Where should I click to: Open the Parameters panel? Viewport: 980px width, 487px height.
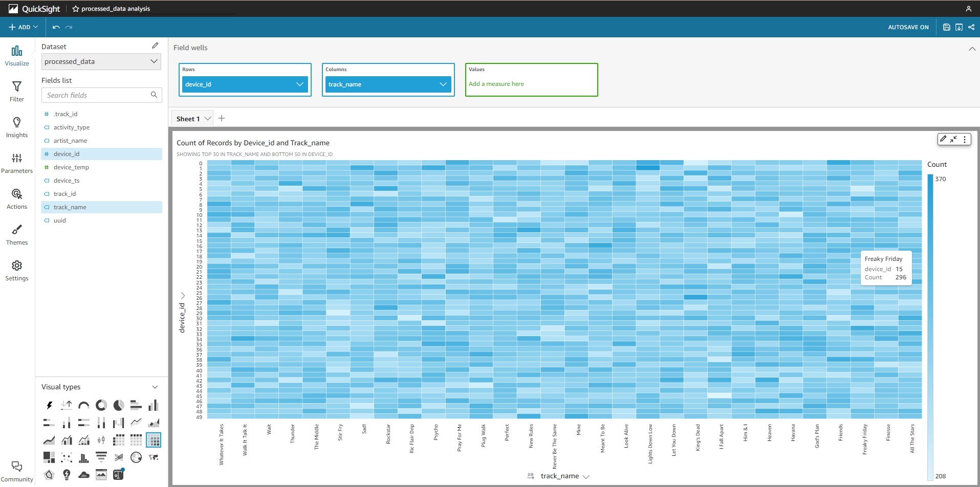(x=17, y=163)
